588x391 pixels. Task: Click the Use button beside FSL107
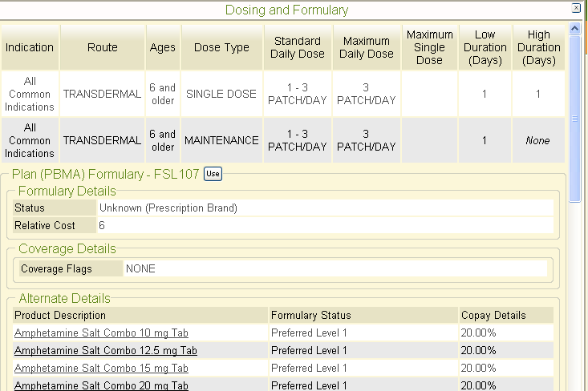tap(213, 174)
